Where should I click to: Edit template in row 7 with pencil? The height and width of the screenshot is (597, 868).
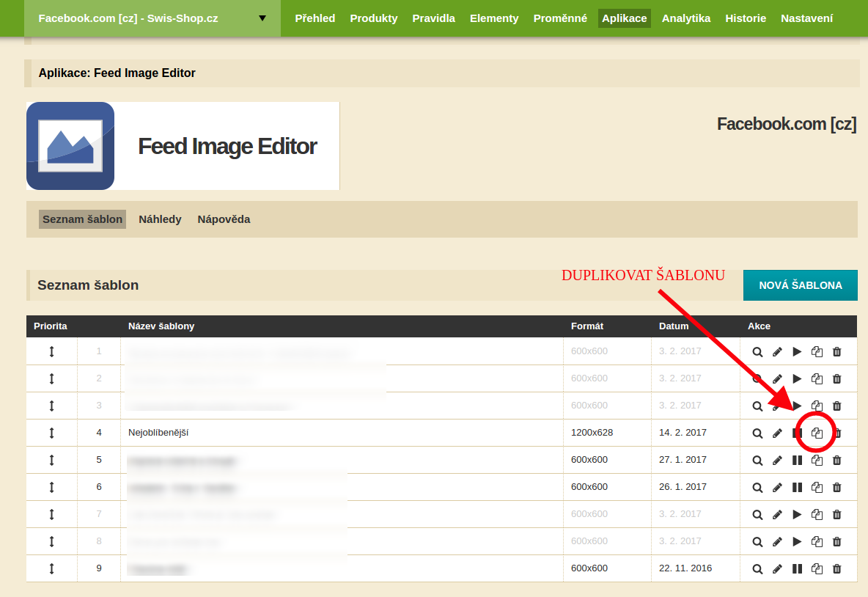click(777, 514)
